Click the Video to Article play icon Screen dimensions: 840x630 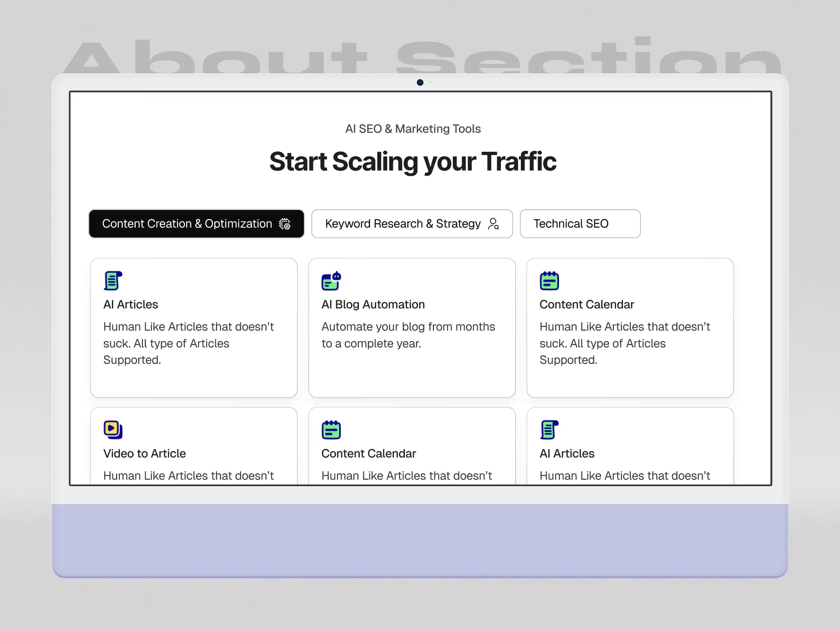coord(113,429)
